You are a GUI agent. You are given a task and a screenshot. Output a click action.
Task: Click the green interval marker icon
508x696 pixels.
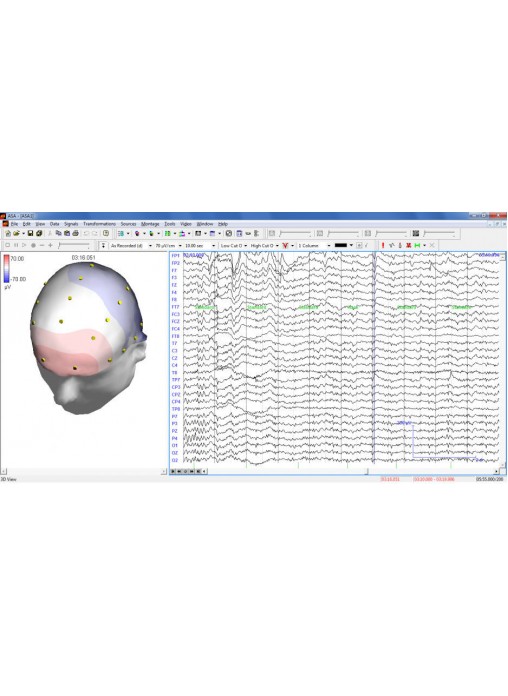[x=417, y=245]
